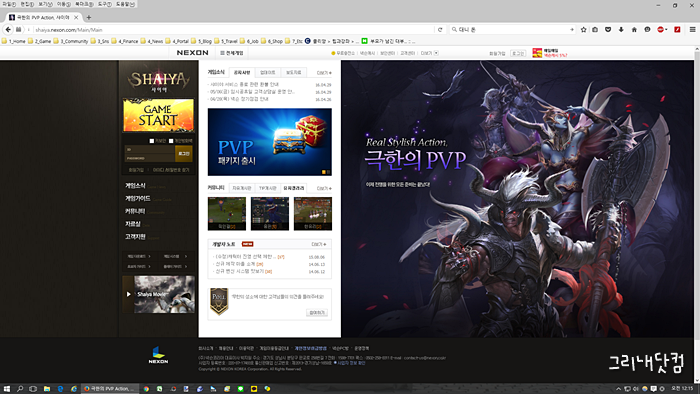Click the round smiley icon beside the home button

click(647, 29)
